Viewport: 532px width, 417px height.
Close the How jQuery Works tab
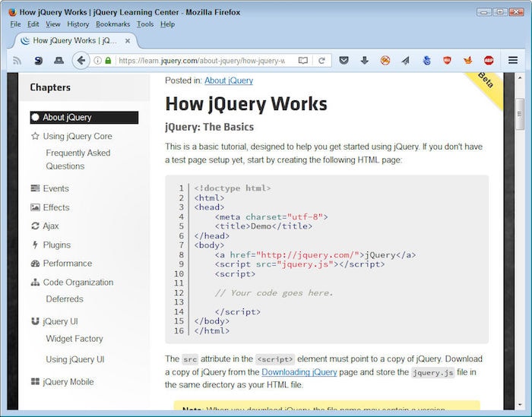pos(128,41)
